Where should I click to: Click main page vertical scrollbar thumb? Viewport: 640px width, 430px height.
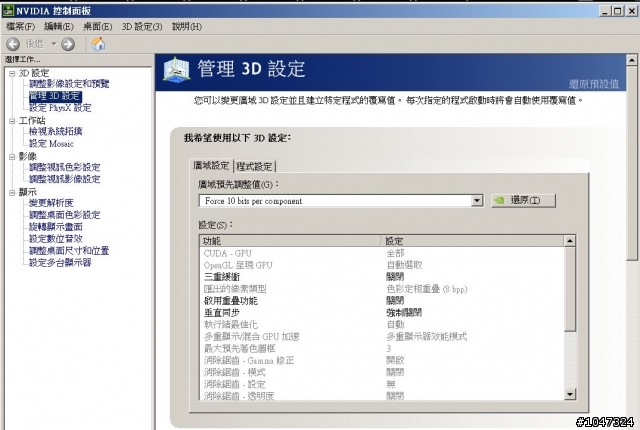tap(631, 163)
